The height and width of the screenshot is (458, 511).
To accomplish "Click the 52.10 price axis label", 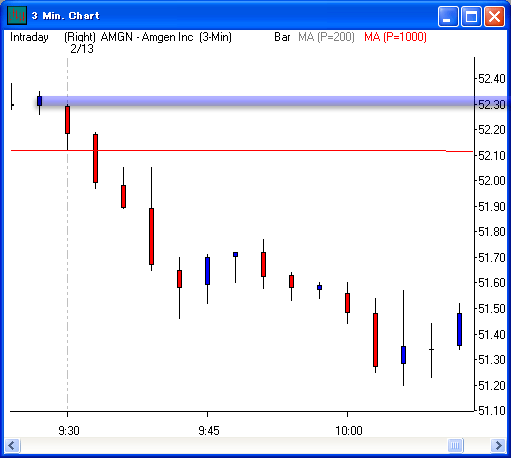I will point(492,156).
